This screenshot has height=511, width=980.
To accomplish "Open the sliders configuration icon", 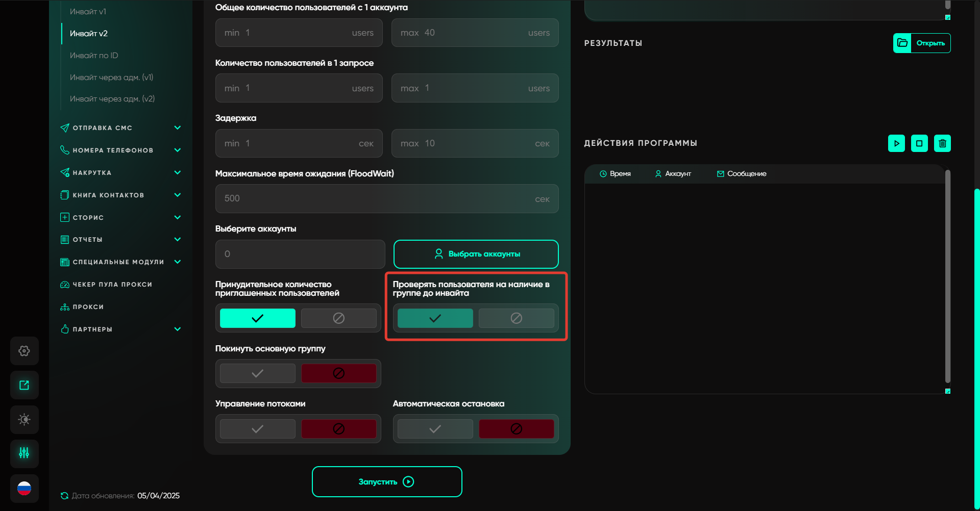I will click(x=24, y=453).
